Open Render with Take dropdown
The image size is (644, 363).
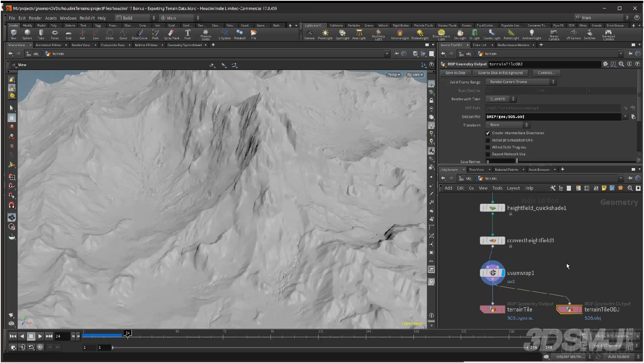(501, 99)
